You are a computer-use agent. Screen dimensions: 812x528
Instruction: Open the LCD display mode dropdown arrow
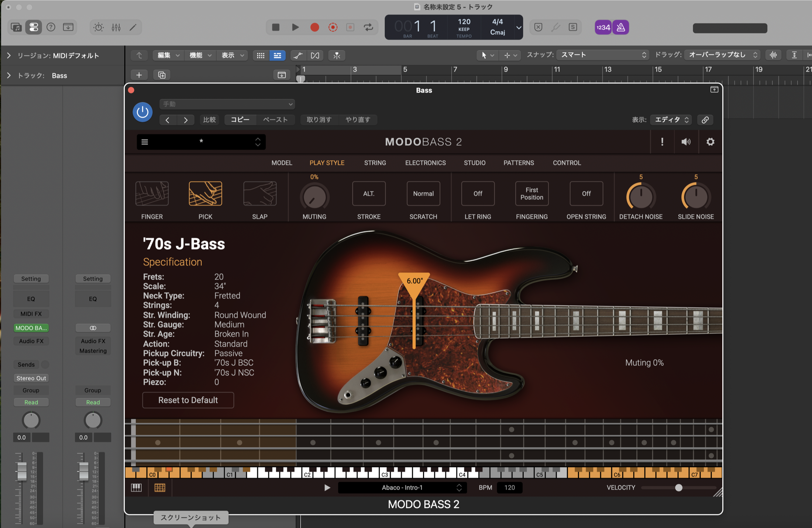point(519,27)
